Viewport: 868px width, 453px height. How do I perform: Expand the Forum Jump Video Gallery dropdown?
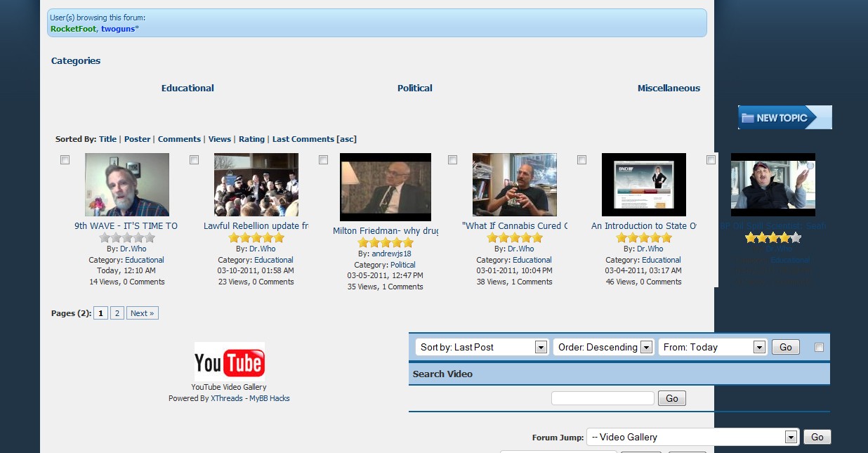pyautogui.click(x=693, y=437)
